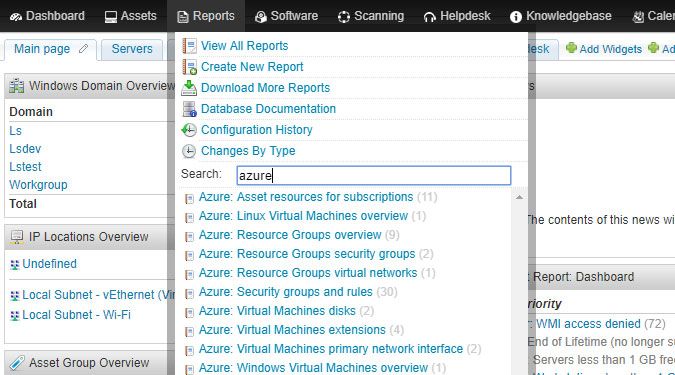Open the Software menu
This screenshot has height=375, width=675.
[286, 16]
